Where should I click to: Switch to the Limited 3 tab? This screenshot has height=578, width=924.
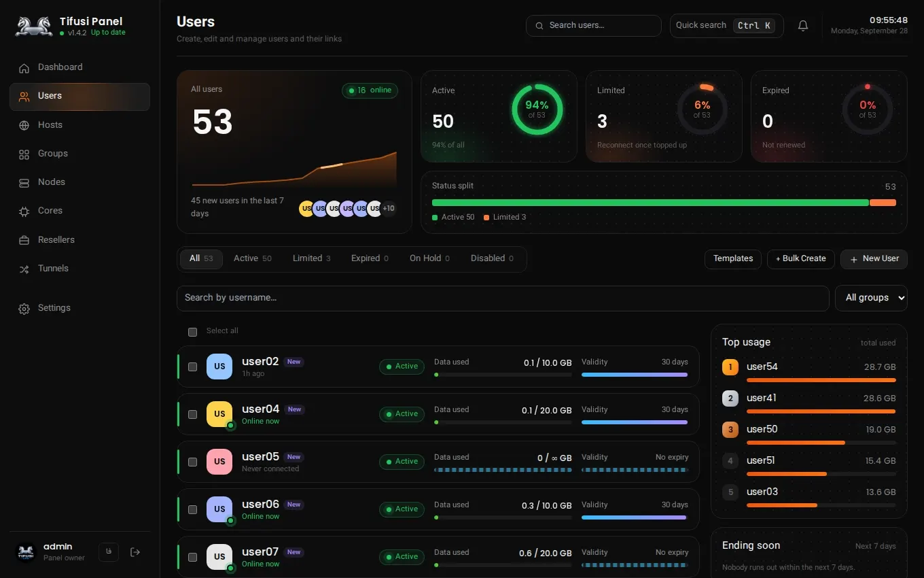tap(312, 258)
